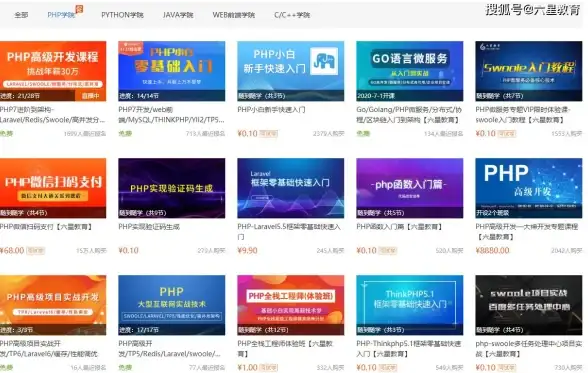Click the php-swoole多任务处理中心项目实战 title
The width and height of the screenshot is (588, 373).
click(528, 349)
